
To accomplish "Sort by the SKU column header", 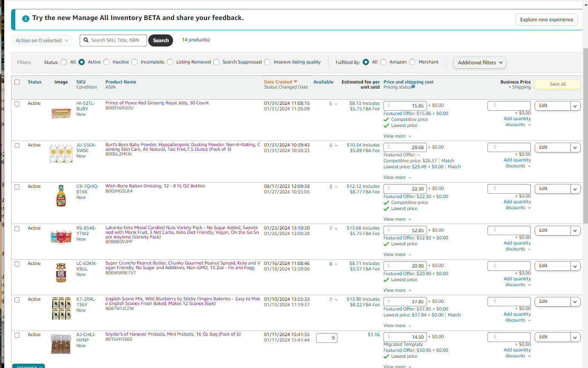I will [x=81, y=82].
